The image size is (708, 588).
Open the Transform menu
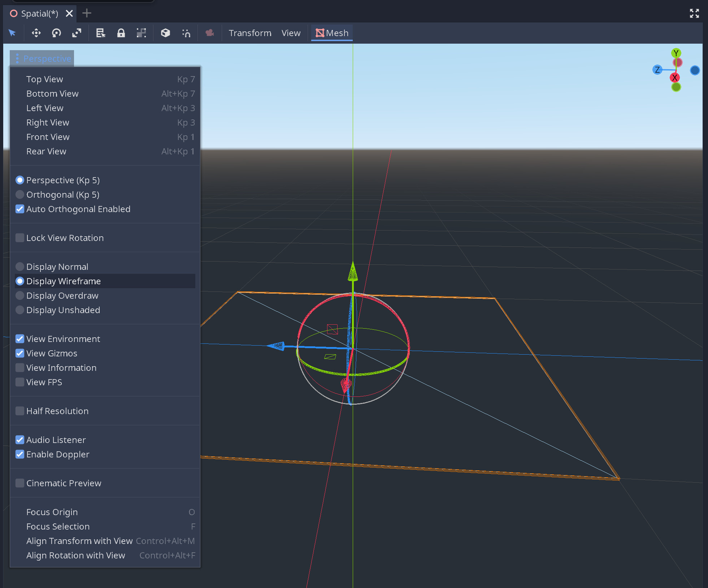click(x=250, y=33)
